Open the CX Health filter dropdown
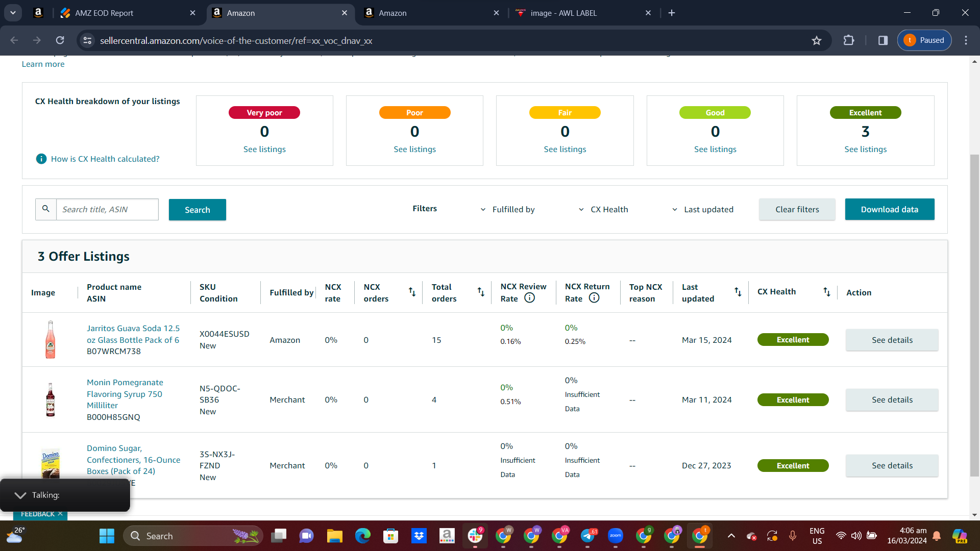 point(603,210)
